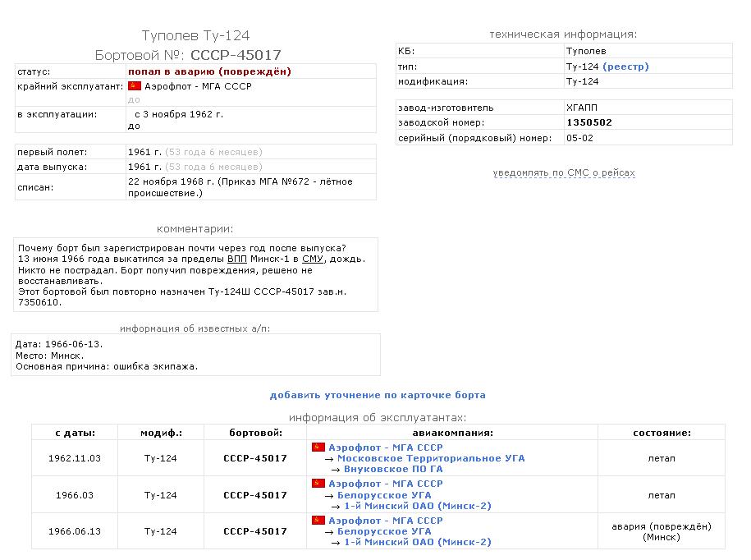Click the flag icon in the 1966.03 row

pyautogui.click(x=318, y=484)
